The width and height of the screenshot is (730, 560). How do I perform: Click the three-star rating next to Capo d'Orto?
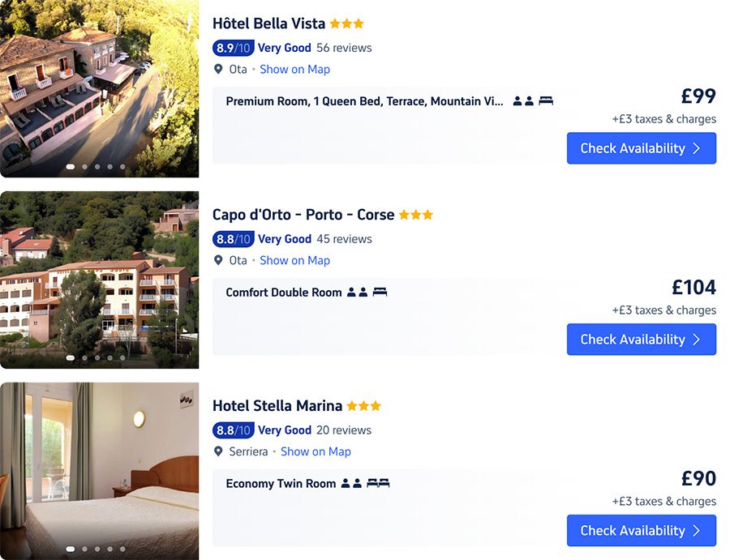[x=417, y=214]
